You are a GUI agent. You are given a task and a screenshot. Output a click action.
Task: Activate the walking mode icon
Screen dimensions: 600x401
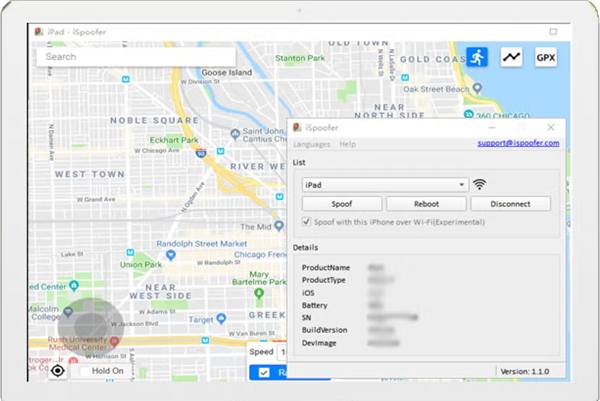tap(477, 57)
